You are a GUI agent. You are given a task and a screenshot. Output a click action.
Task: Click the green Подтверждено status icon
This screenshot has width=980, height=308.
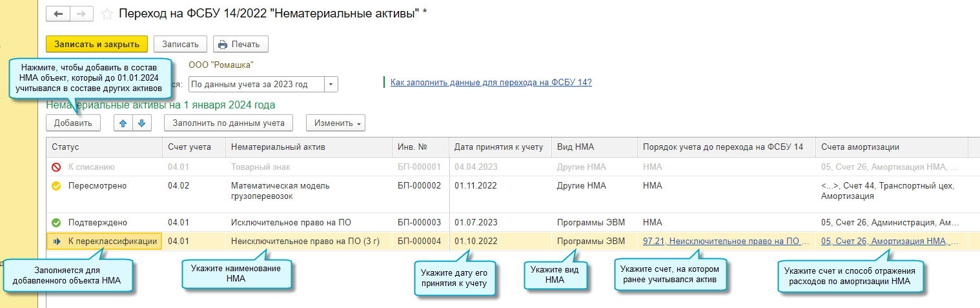(56, 223)
